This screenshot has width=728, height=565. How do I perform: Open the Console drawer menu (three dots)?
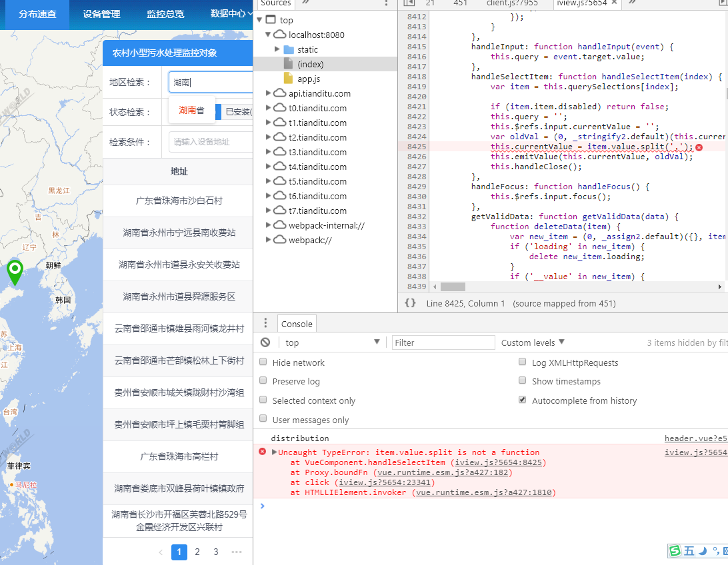click(x=265, y=323)
